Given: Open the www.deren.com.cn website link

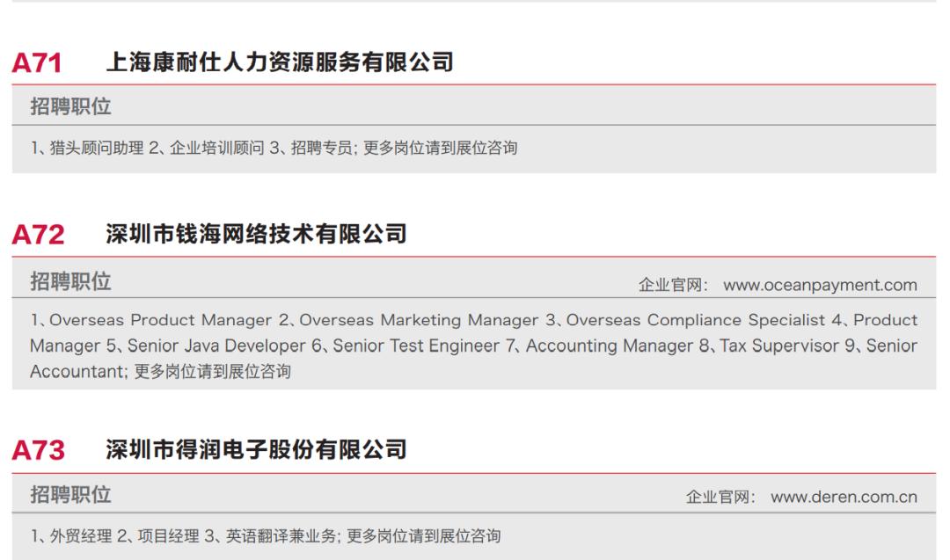Looking at the screenshot, I should [x=844, y=497].
